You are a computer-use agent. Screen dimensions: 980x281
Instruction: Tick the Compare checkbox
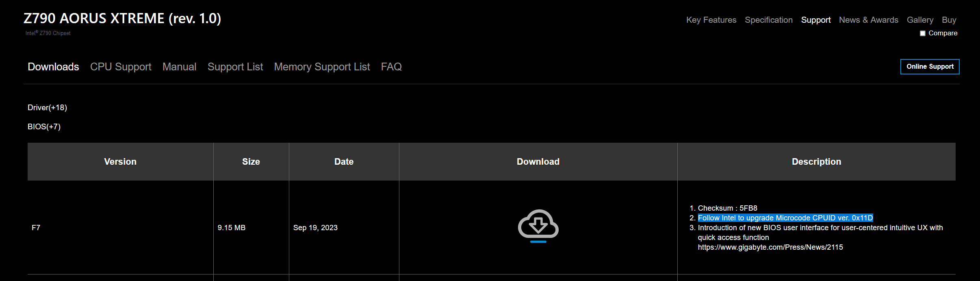(x=923, y=33)
